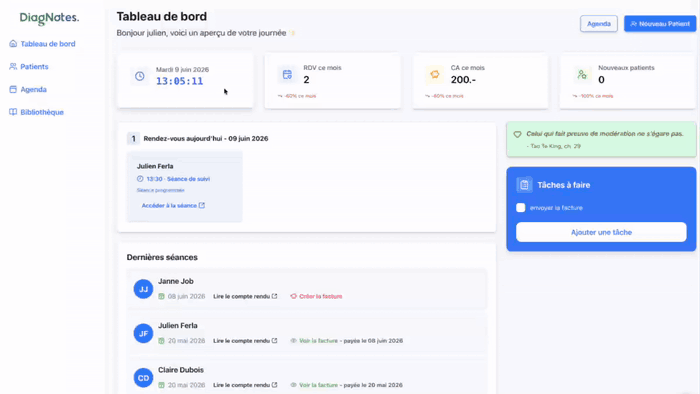Click calendar icon beside 08 juin 2026
The width and height of the screenshot is (700, 394).
(161, 296)
